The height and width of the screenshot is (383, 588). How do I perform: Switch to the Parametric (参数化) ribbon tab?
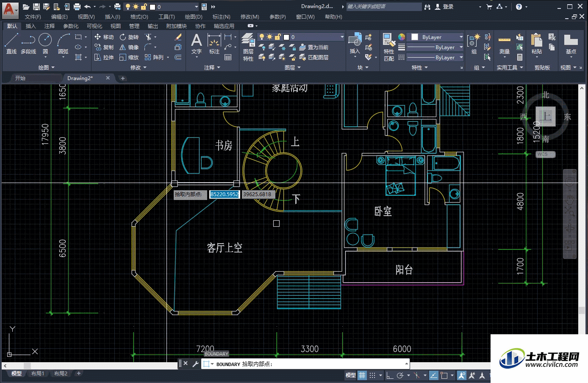[x=71, y=26]
